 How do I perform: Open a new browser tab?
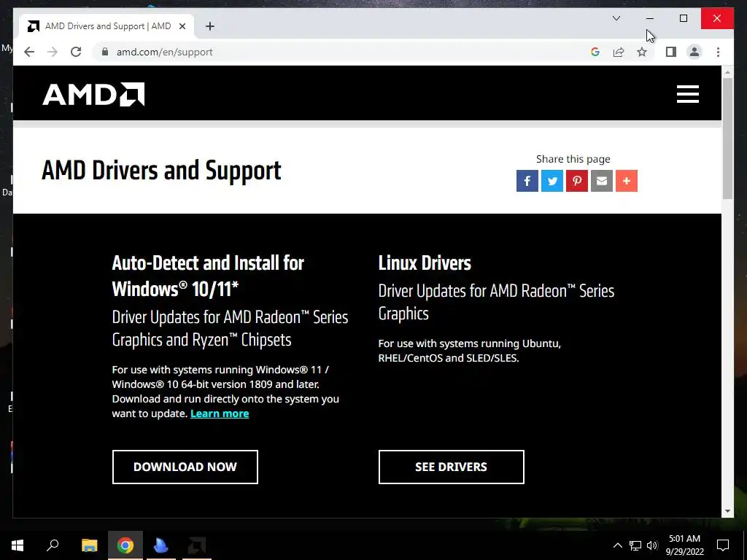(x=209, y=26)
